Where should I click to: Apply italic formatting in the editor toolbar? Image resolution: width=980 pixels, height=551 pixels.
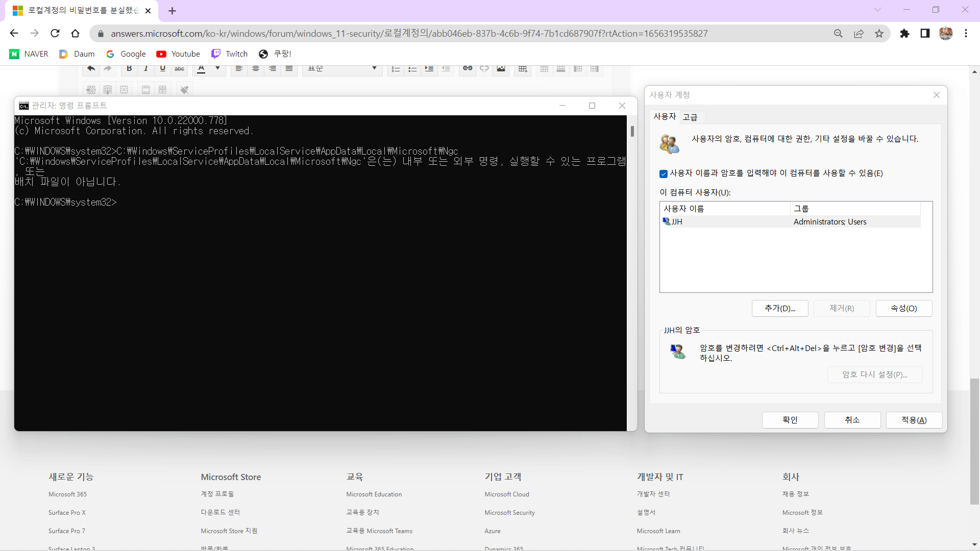[146, 69]
